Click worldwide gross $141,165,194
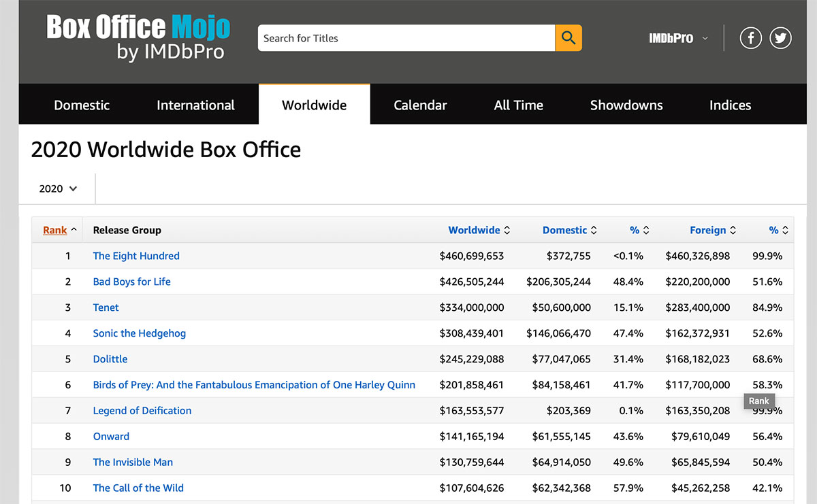The image size is (817, 504). pos(472,437)
